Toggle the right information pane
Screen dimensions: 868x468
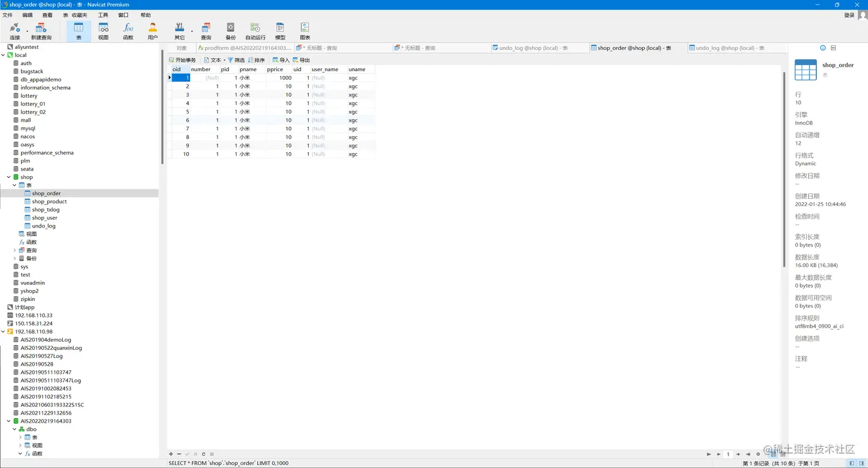(x=862, y=463)
